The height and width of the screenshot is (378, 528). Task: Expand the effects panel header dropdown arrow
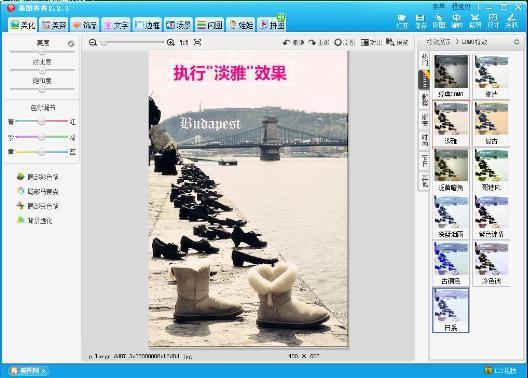coord(517,42)
